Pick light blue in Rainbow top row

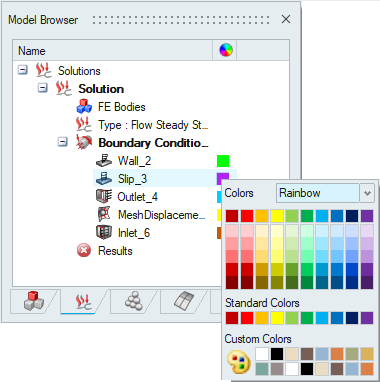322,216
